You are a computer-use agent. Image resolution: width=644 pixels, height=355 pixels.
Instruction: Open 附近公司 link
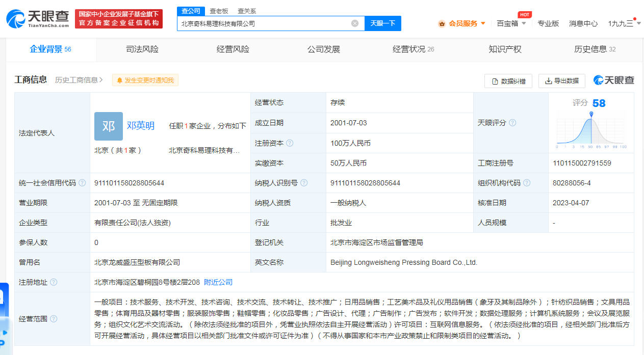218,282
